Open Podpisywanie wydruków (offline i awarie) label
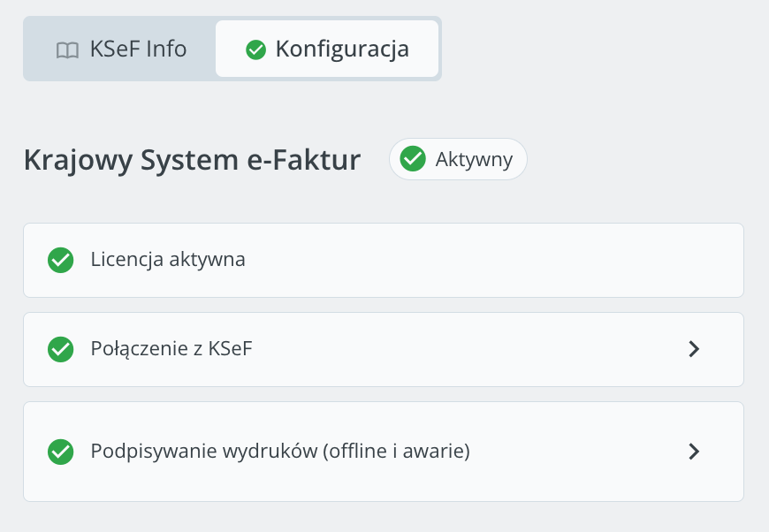 280,452
